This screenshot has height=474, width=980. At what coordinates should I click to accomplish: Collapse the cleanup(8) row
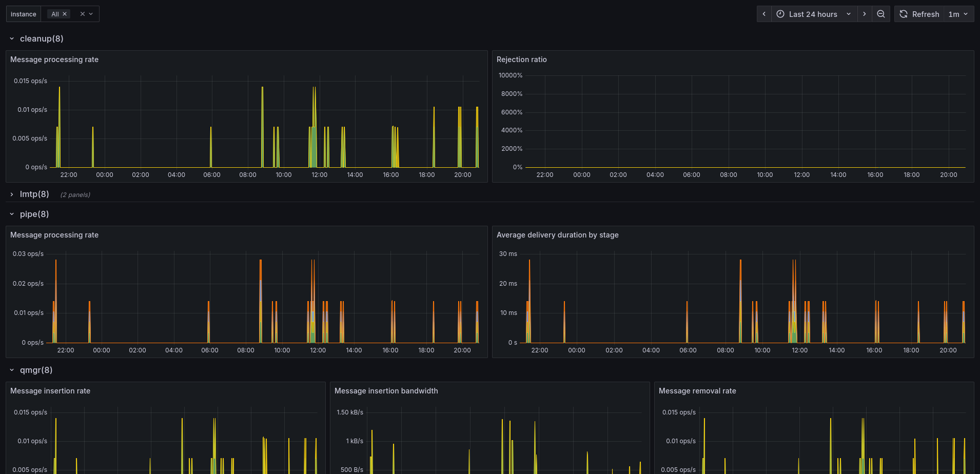(x=12, y=38)
